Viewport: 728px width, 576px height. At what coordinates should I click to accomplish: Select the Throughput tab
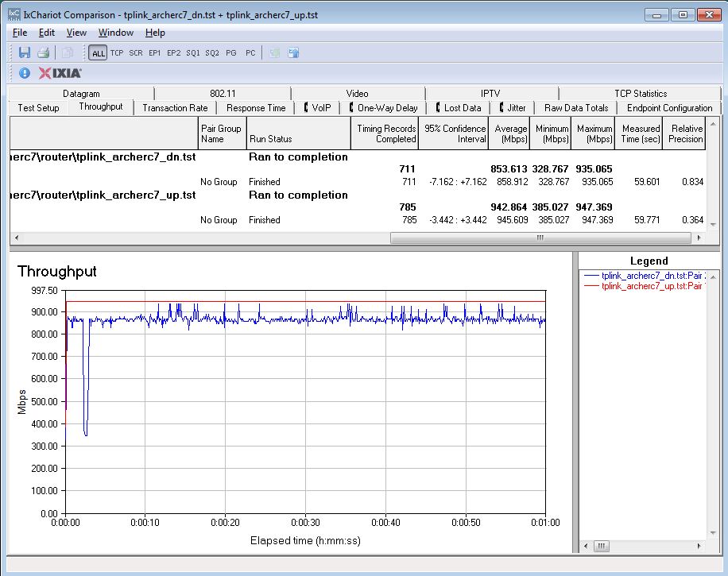coord(101,106)
